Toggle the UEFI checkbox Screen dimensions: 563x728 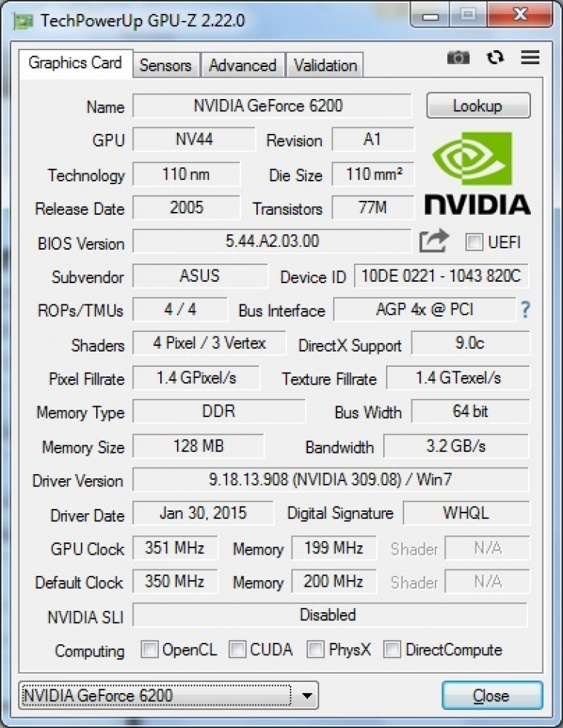point(474,242)
